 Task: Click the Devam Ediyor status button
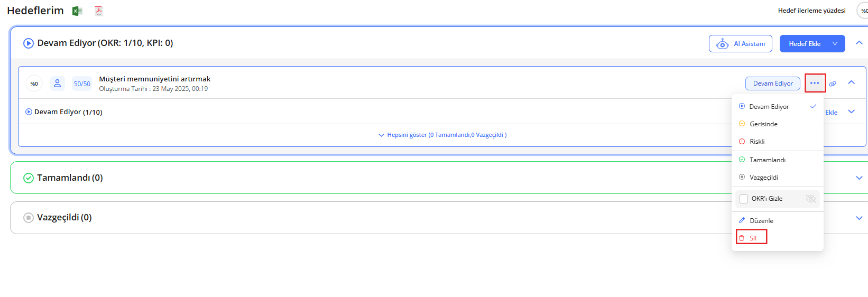click(x=772, y=83)
